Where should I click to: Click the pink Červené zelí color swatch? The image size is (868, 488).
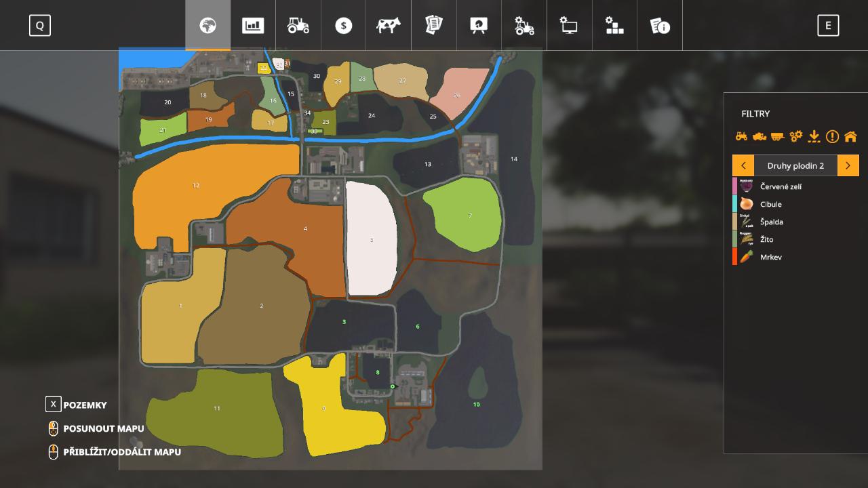(734, 186)
